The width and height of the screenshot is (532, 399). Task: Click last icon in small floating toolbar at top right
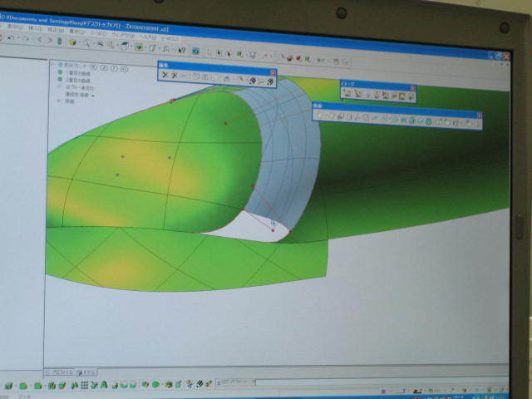[x=411, y=96]
